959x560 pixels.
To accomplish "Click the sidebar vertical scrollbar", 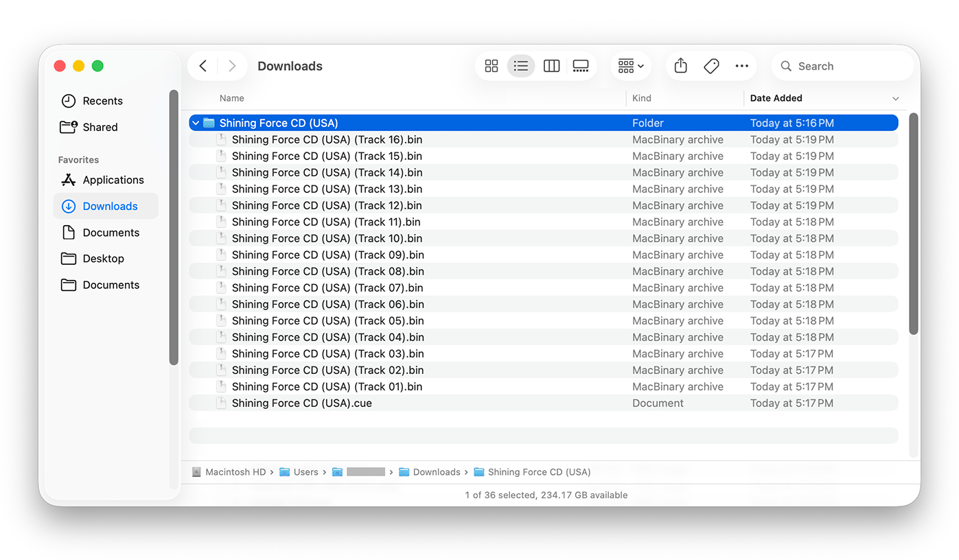I will (x=174, y=227).
